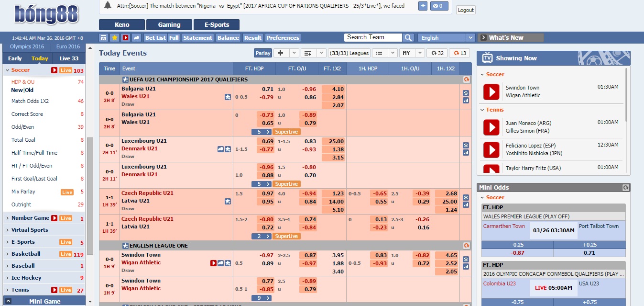Click into the Search Team field
644x306 pixels.
[373, 37]
